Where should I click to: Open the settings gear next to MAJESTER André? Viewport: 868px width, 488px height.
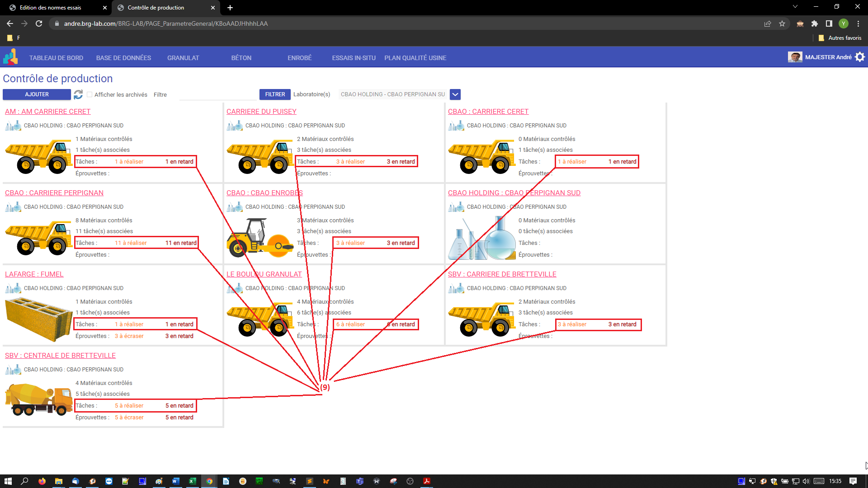[x=860, y=57]
